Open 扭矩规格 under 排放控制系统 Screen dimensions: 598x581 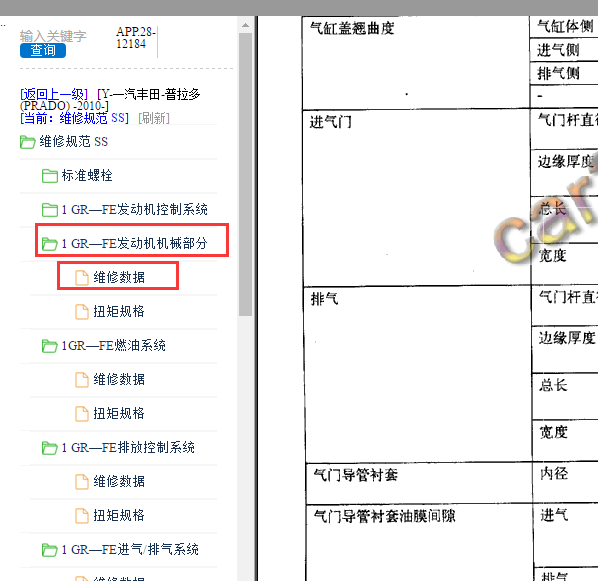[x=119, y=515]
